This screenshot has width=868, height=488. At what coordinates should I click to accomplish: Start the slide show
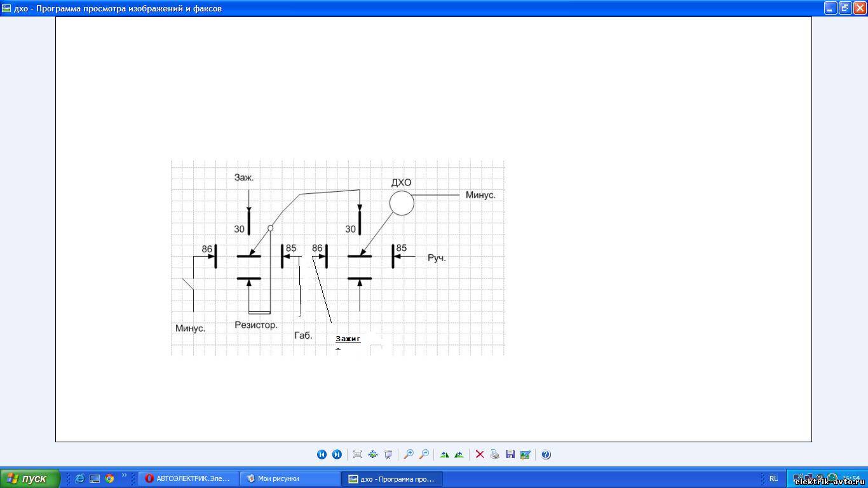[388, 454]
